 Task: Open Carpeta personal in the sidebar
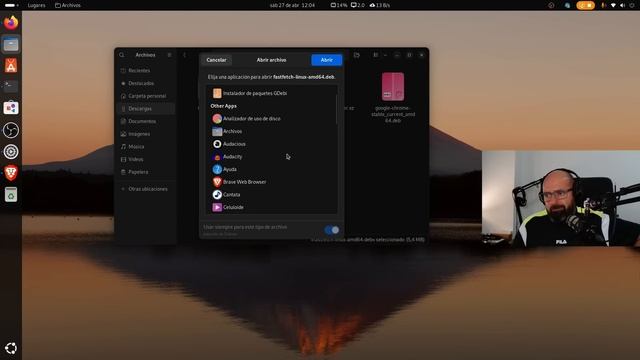(147, 96)
